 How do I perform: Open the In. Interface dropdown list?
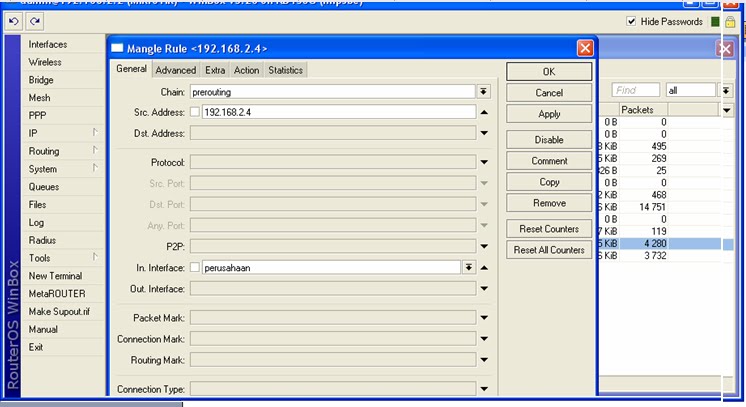pyautogui.click(x=469, y=268)
